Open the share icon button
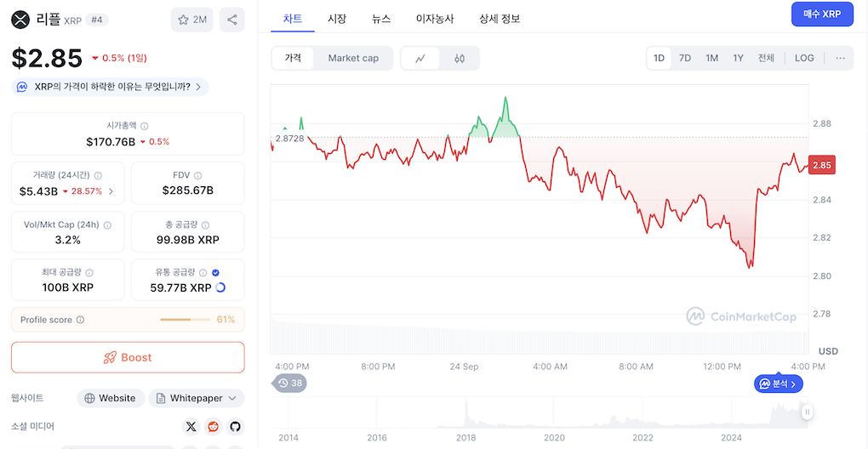 click(x=232, y=20)
